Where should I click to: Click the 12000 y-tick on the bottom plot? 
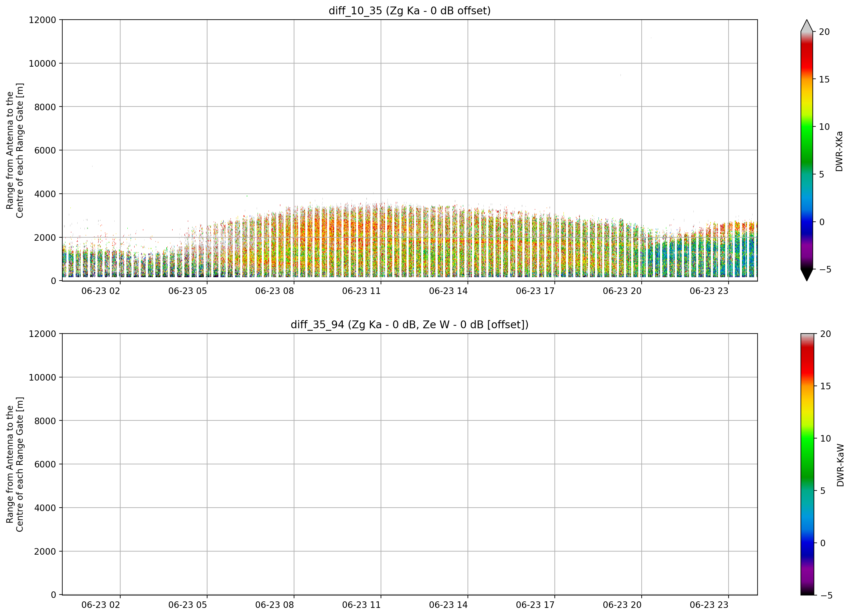pyautogui.click(x=42, y=334)
